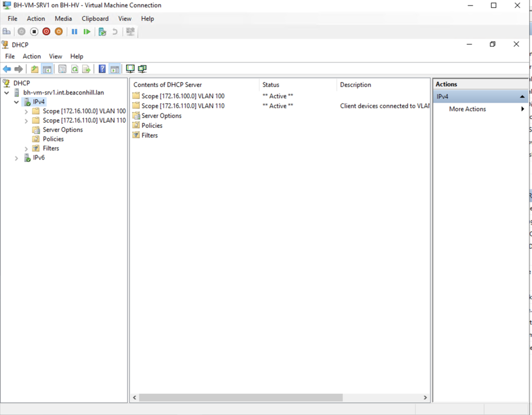Go forward with grey arrow

click(18, 69)
